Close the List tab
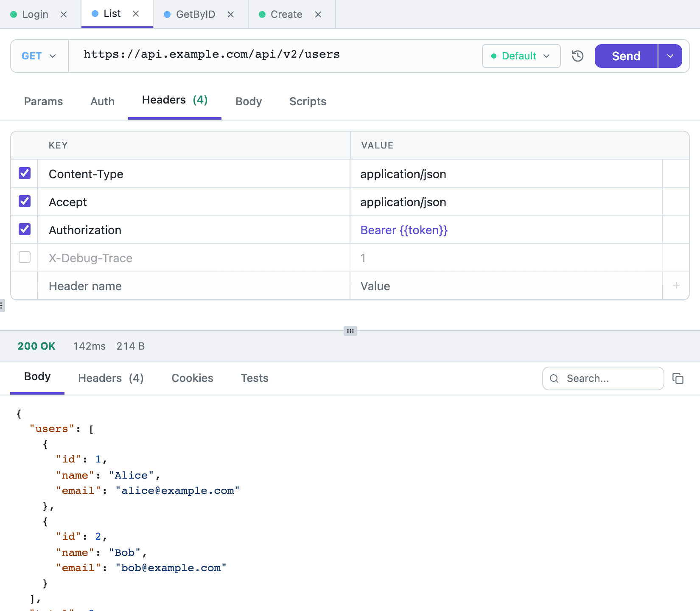This screenshot has width=700, height=611. [136, 14]
